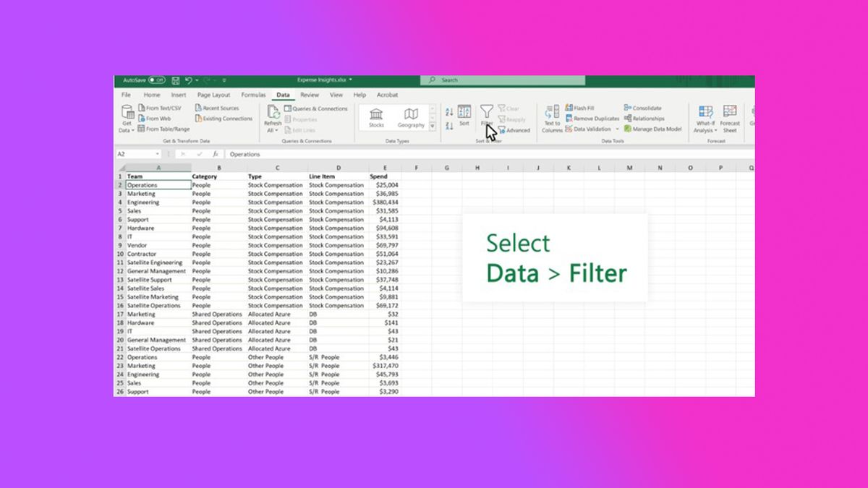Open the Page Layout tab
The height and width of the screenshot is (488, 868).
click(213, 95)
